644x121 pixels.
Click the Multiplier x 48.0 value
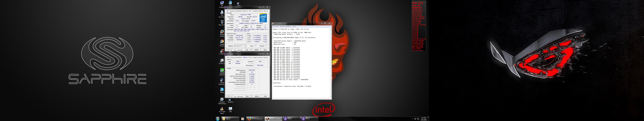(x=239, y=38)
